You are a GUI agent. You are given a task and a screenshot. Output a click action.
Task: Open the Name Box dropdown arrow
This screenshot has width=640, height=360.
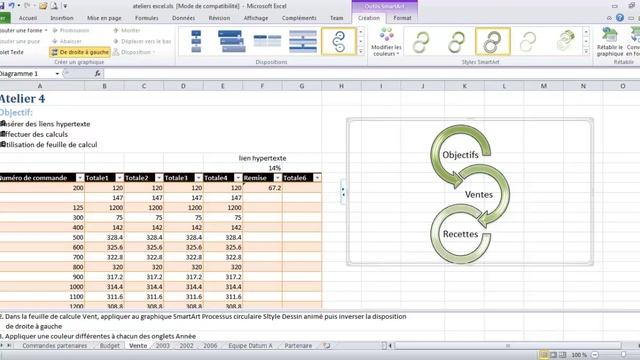[57, 74]
